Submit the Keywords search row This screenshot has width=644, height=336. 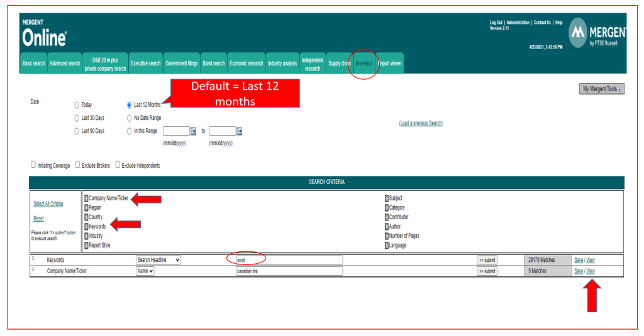point(487,260)
